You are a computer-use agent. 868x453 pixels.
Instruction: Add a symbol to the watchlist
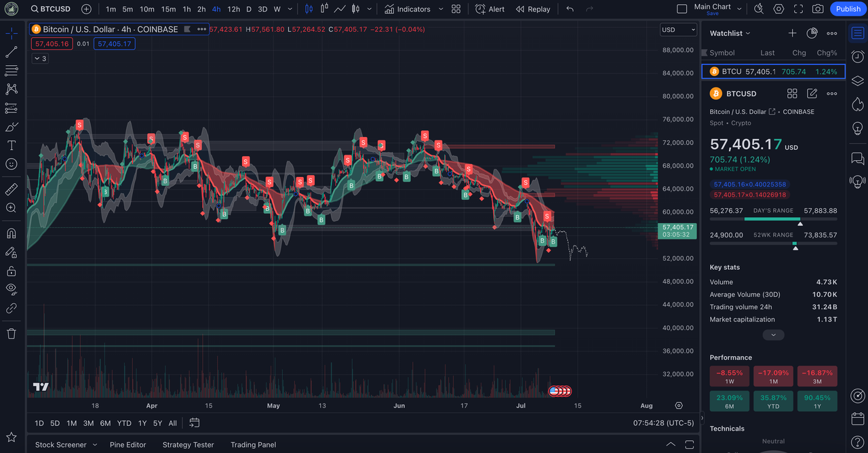(792, 33)
